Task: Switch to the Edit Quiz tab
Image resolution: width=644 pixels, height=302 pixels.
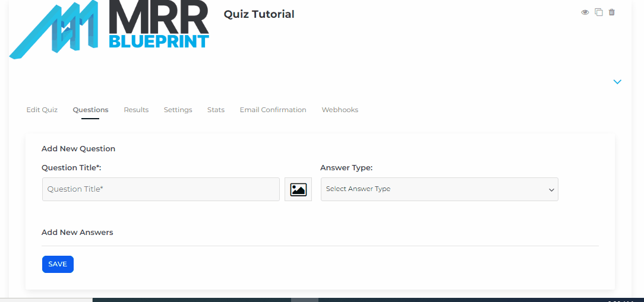Action: click(x=42, y=110)
